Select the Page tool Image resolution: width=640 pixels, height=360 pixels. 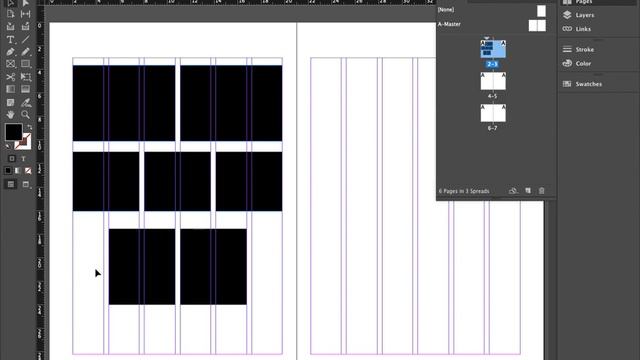11,14
